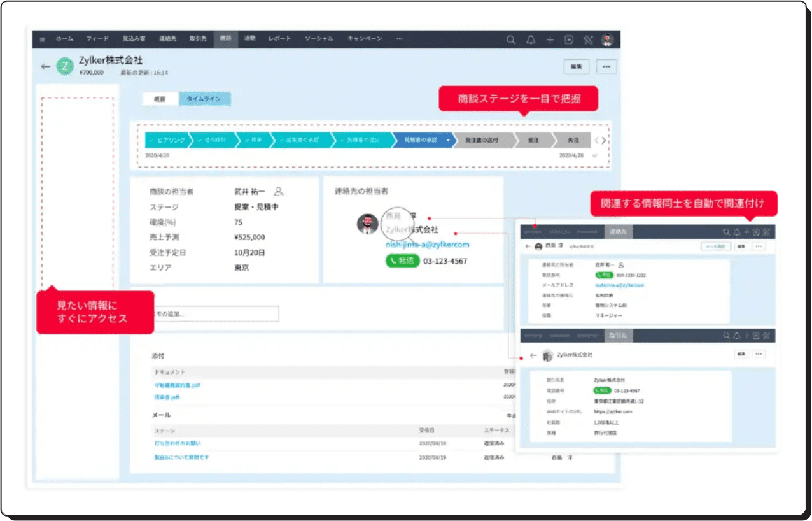Open the overflow menu after キャンペーン
This screenshot has height=521, width=812.
click(x=400, y=39)
